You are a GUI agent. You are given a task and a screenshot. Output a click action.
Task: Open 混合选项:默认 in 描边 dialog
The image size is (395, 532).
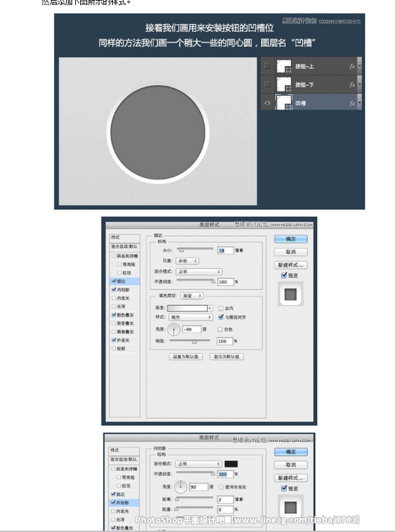[124, 247]
